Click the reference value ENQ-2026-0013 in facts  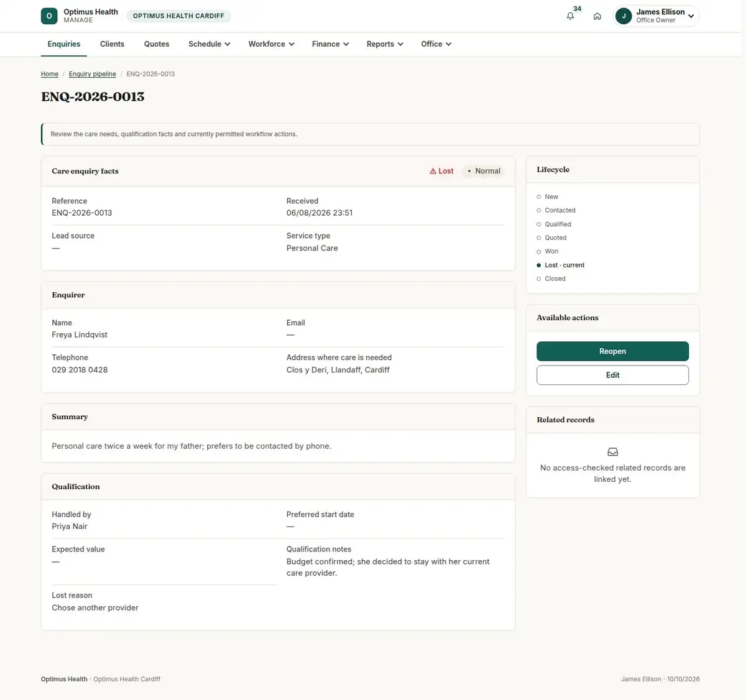82,213
